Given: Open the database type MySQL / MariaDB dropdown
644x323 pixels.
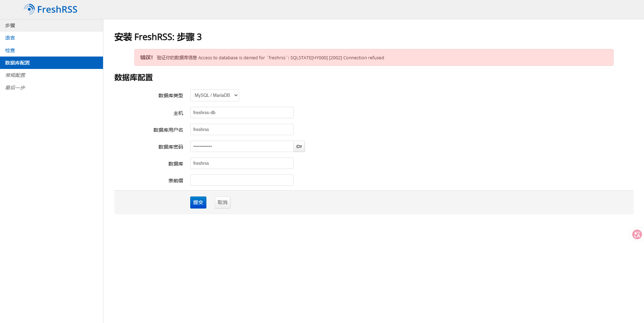Looking at the screenshot, I should 214,95.
